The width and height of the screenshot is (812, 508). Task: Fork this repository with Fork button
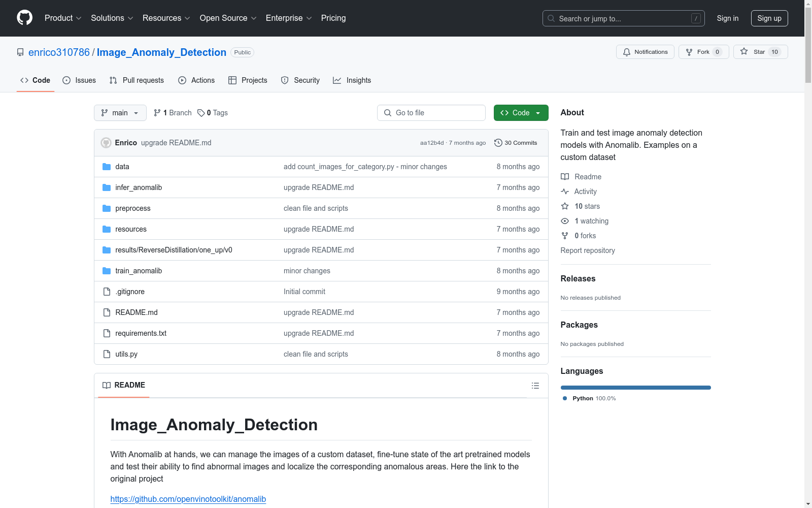click(703, 52)
